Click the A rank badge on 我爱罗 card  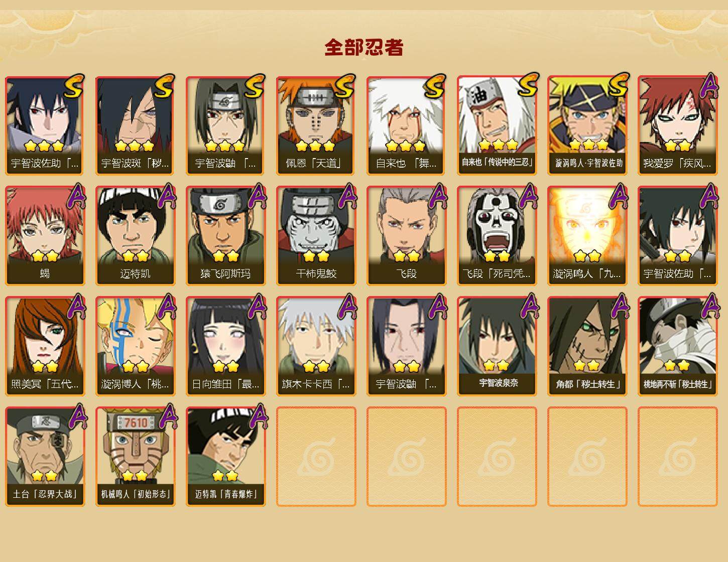709,85
